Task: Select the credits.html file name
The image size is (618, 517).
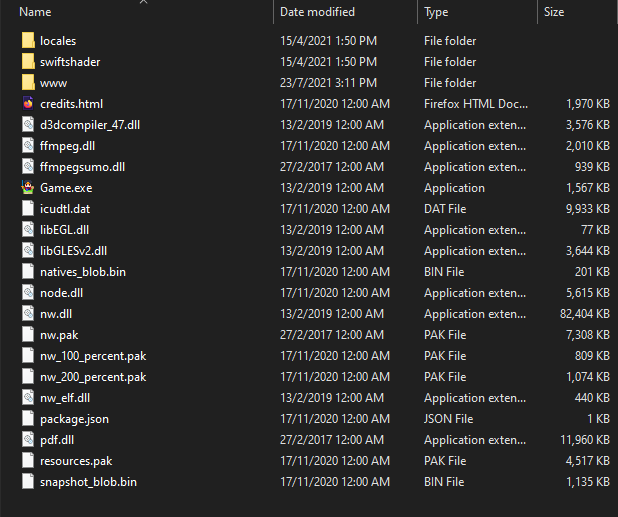Action: (71, 104)
